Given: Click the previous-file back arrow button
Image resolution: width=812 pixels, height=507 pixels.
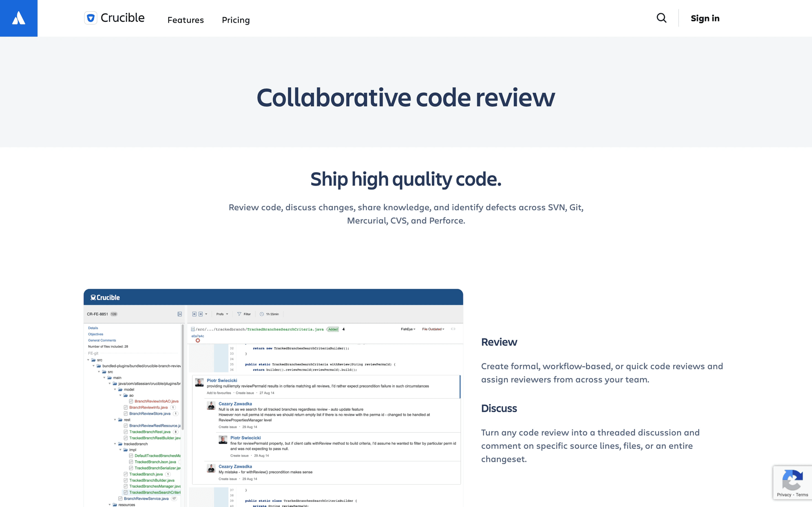Looking at the screenshot, I should tap(194, 314).
